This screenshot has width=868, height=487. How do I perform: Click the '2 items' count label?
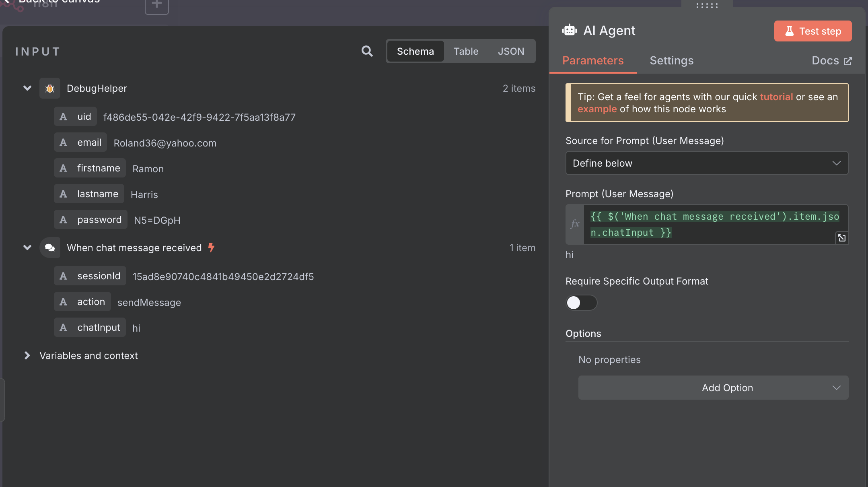click(519, 89)
